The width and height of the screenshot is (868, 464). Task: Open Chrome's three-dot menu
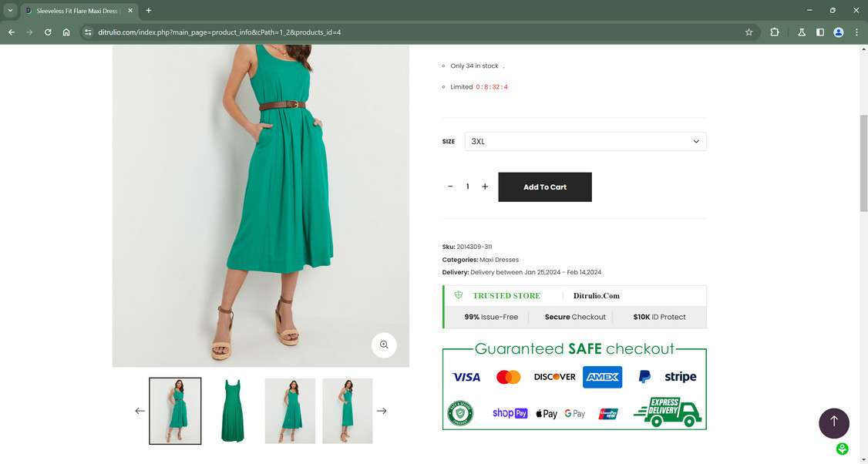(856, 32)
